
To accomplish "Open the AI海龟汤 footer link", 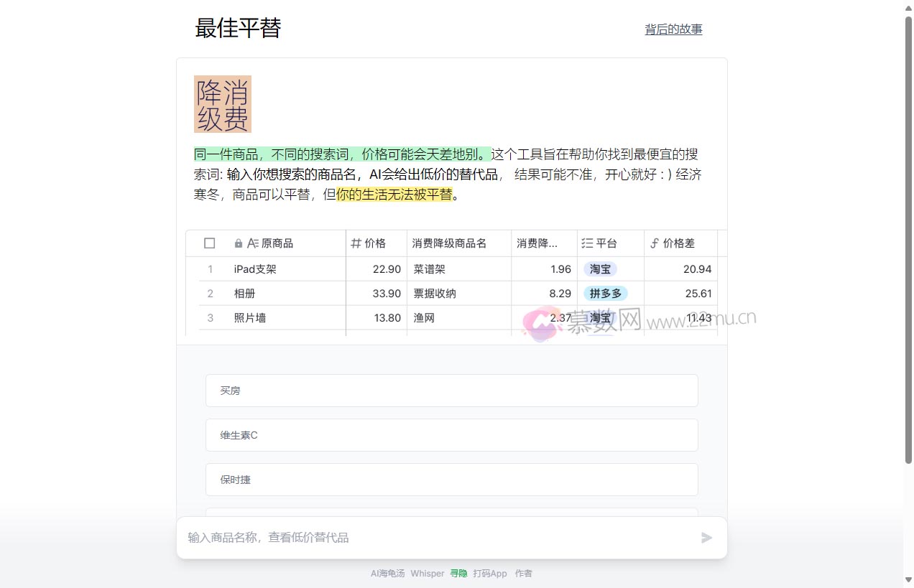I will (x=387, y=574).
